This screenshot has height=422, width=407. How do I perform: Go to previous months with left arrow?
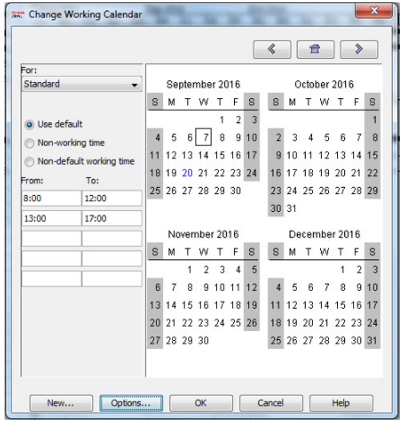272,49
